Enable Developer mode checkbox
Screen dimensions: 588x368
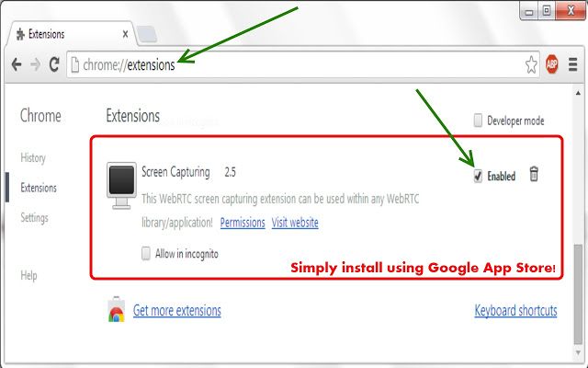pyautogui.click(x=478, y=121)
